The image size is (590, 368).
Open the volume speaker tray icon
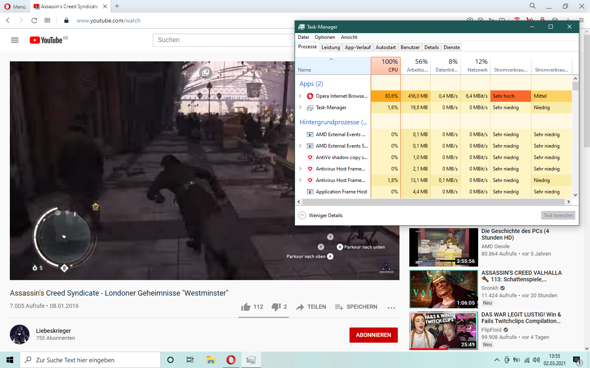click(537, 360)
